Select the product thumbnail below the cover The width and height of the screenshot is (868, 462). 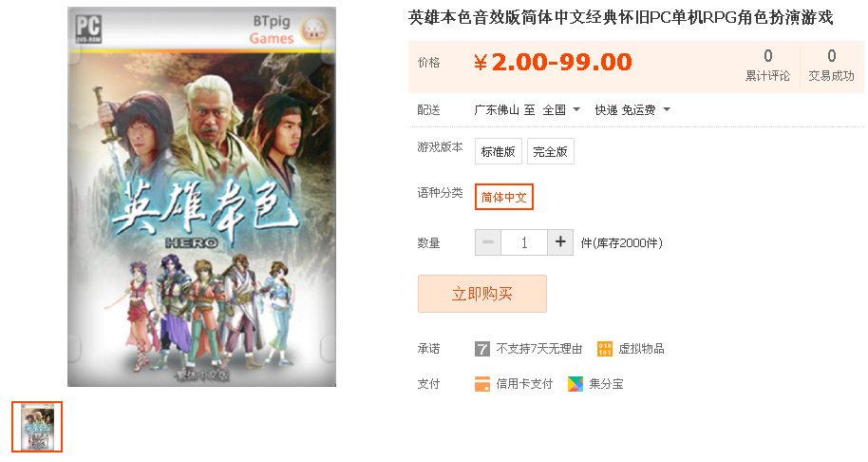tap(37, 427)
